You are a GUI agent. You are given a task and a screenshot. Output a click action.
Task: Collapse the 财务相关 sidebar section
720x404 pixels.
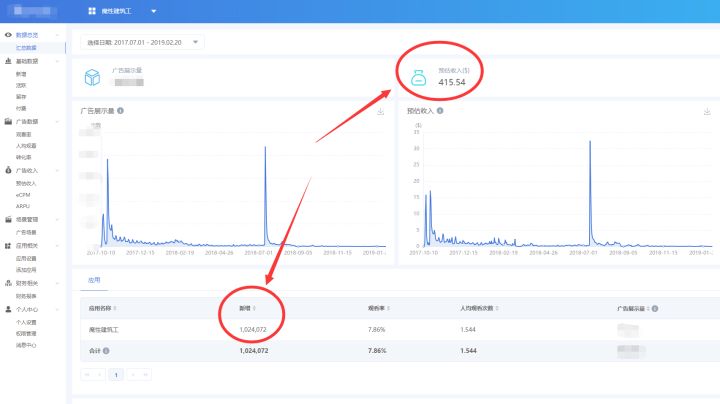57,283
